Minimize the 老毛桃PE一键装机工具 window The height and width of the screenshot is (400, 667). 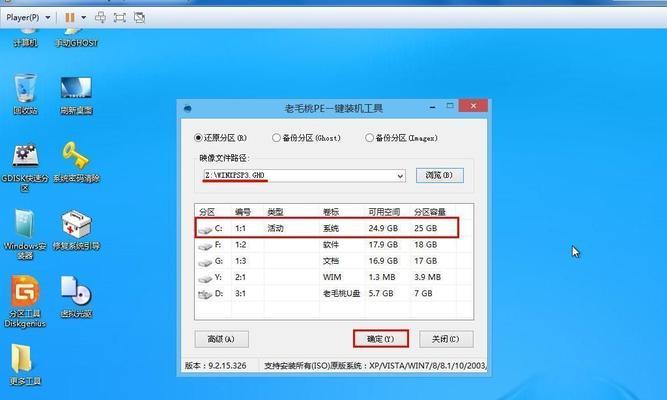tap(432, 107)
